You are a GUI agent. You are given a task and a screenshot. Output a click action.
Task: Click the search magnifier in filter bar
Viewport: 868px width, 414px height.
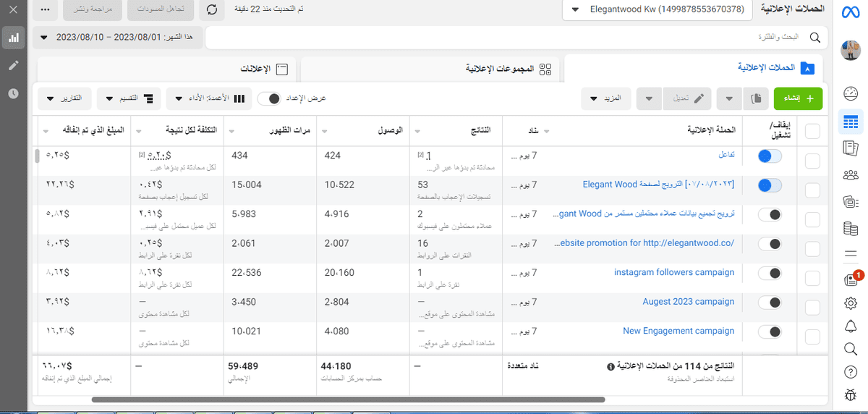click(814, 37)
